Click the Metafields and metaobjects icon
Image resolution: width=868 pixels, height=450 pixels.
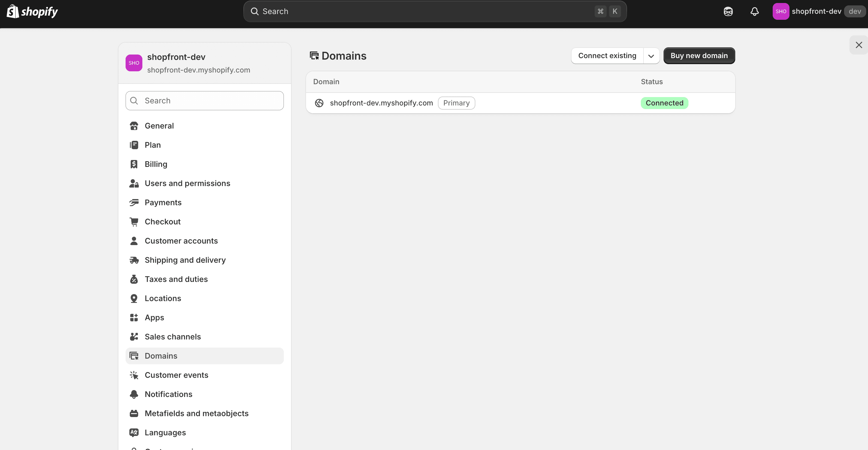pos(134,414)
